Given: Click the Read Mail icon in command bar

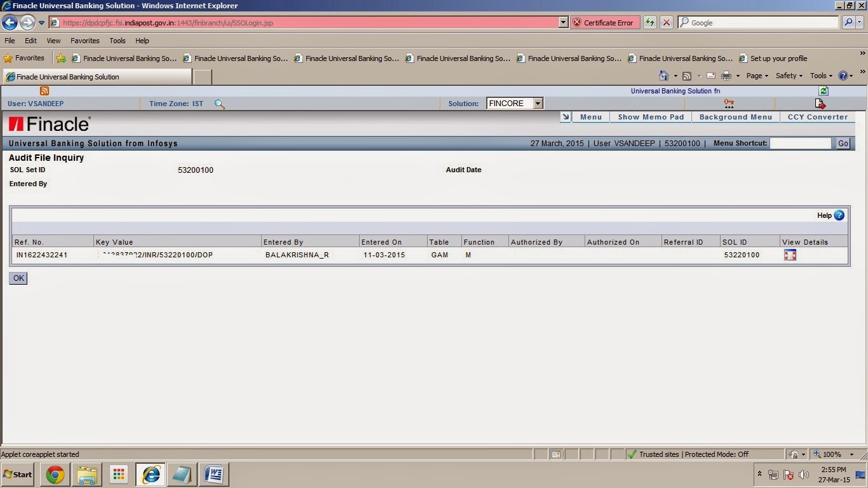Looking at the screenshot, I should coord(711,76).
